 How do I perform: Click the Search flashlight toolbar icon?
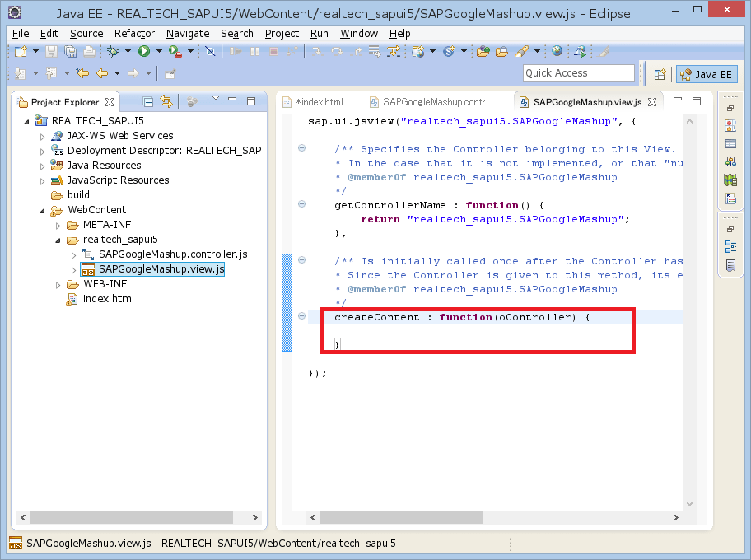pyautogui.click(x=521, y=51)
